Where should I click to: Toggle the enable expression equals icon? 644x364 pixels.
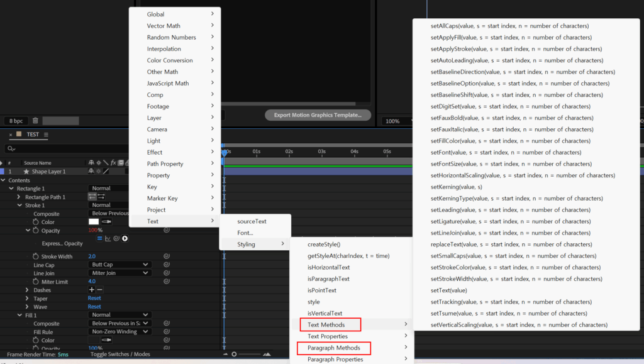pyautogui.click(x=99, y=238)
